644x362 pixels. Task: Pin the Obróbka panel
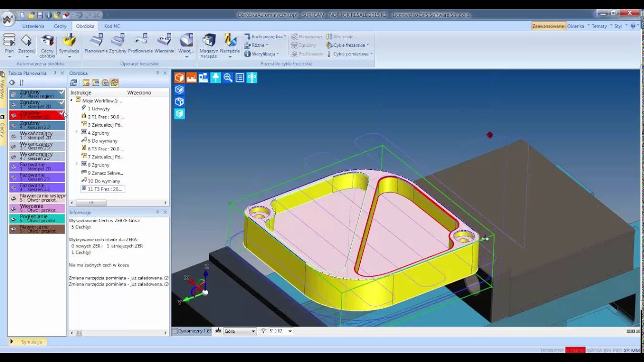coord(157,73)
